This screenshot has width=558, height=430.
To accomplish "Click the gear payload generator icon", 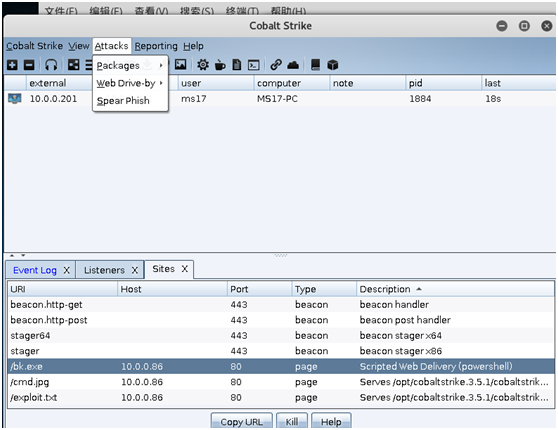I will click(x=203, y=65).
